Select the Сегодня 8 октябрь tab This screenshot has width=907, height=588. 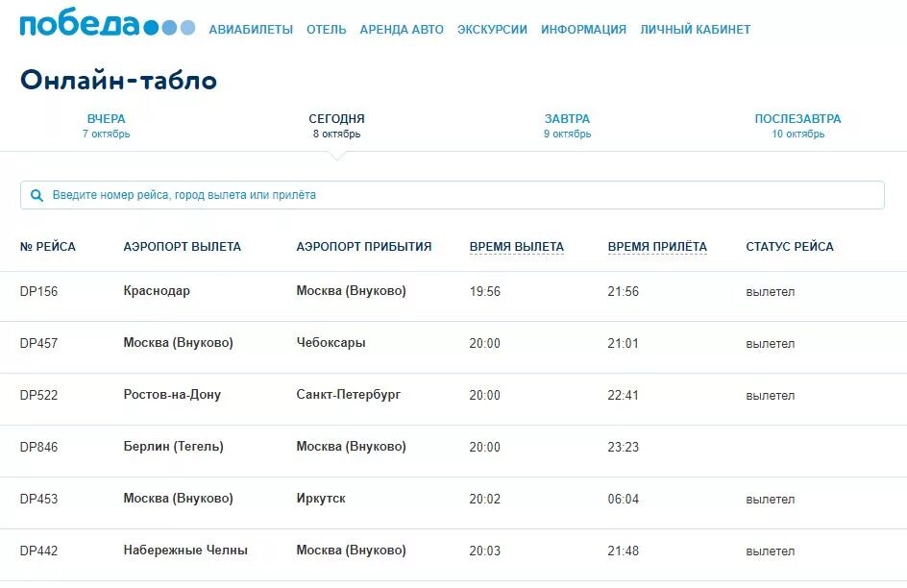click(x=336, y=126)
